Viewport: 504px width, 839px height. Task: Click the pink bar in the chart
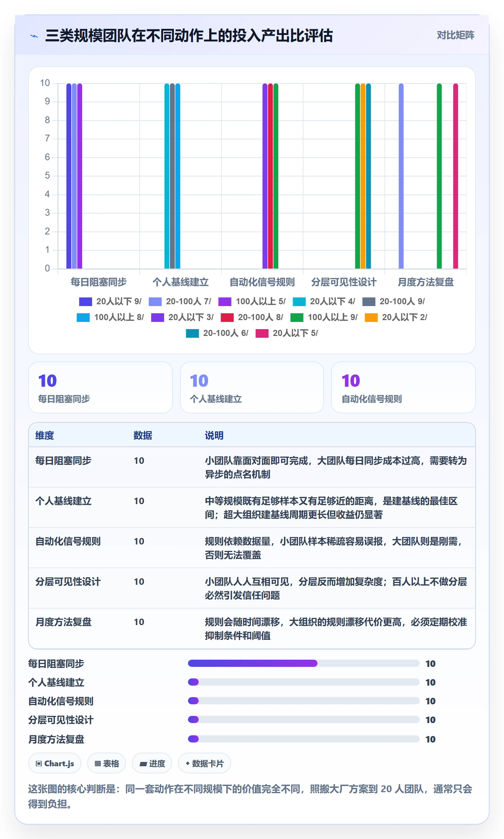455,176
